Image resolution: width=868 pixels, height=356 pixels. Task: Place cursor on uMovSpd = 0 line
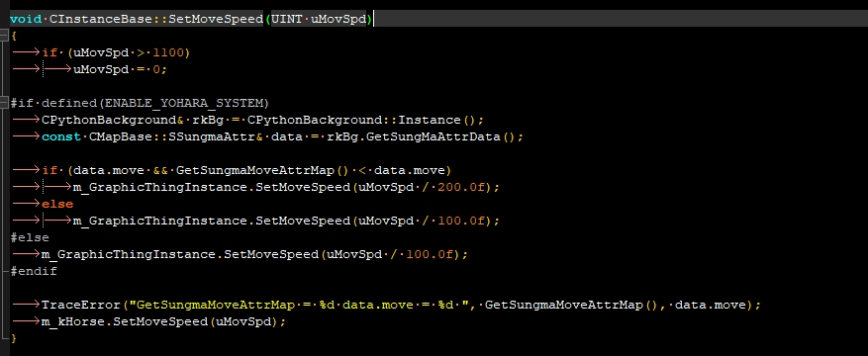click(120, 69)
